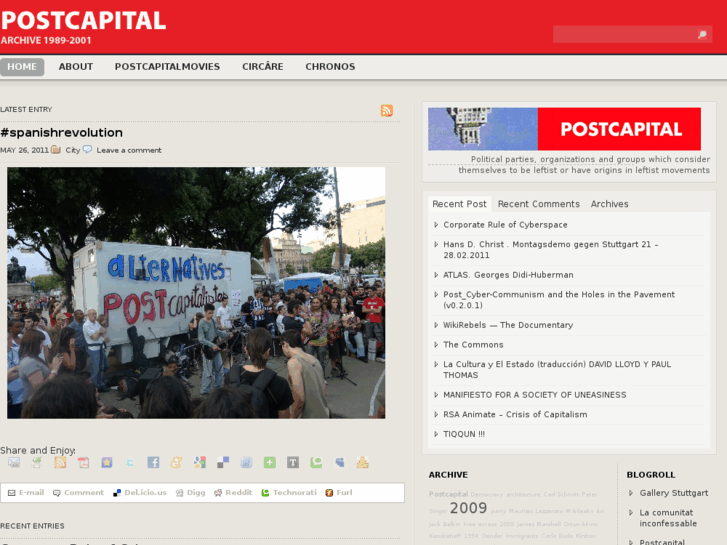
Task: Open RSA Animate – Crisis of Capitalism
Action: click(x=515, y=415)
